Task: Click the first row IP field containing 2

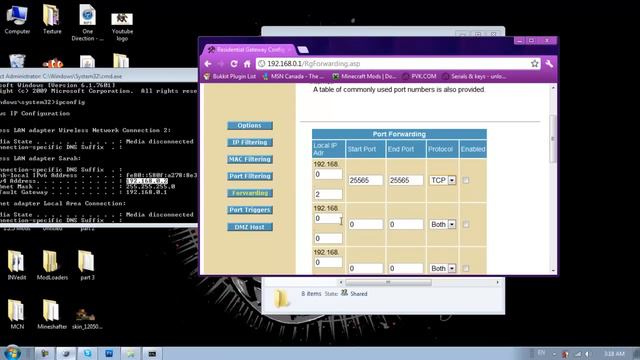Action: tap(328, 195)
